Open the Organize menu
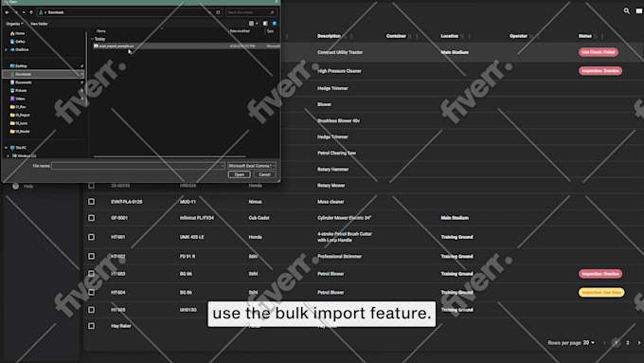Viewport: 644px width, 363px height. tap(14, 24)
